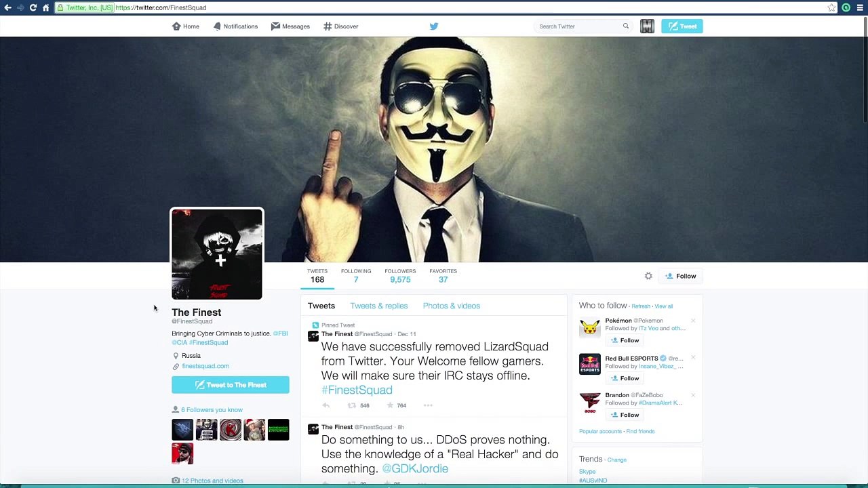Dismiss the Pokémon follow suggestion
The image size is (868, 488).
[693, 321]
